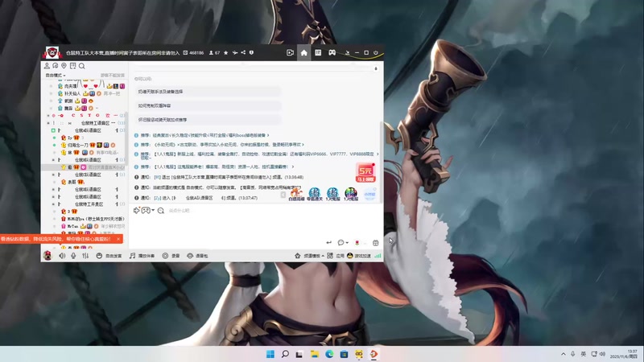Screen dimensions: 644x362
Task: Open 游戏加速 game accelerator
Action: pos(359,256)
